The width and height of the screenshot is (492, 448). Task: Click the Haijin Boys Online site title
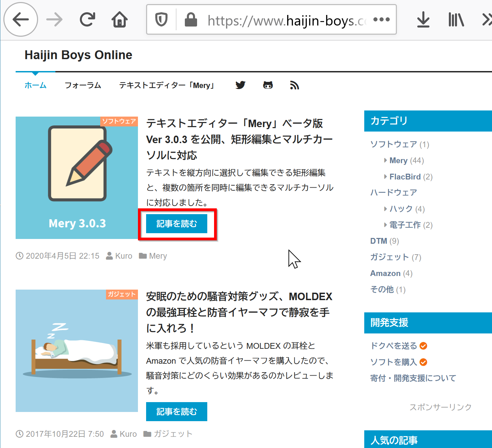coord(78,55)
